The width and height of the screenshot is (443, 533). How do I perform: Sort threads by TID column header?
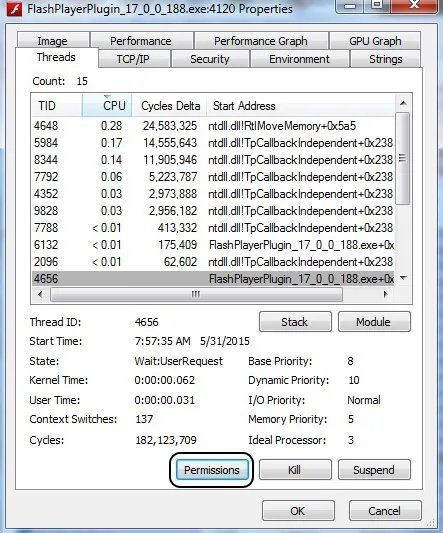click(x=57, y=106)
